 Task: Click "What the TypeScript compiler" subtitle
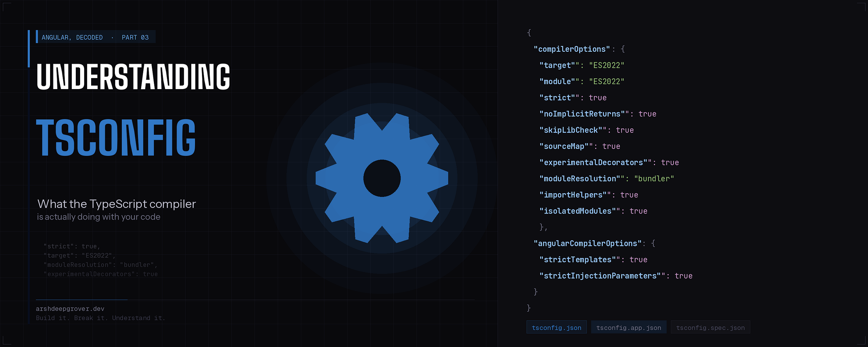point(117,204)
